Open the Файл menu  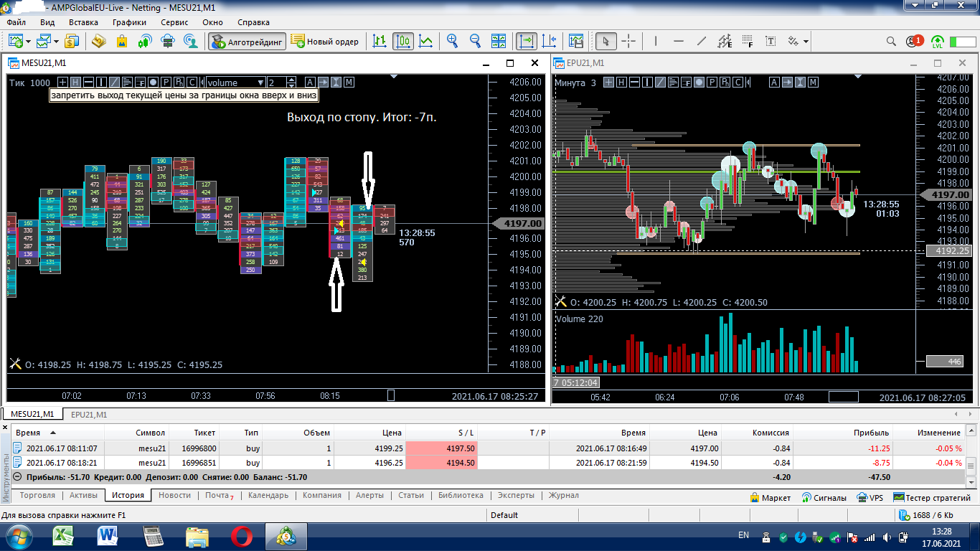(17, 22)
